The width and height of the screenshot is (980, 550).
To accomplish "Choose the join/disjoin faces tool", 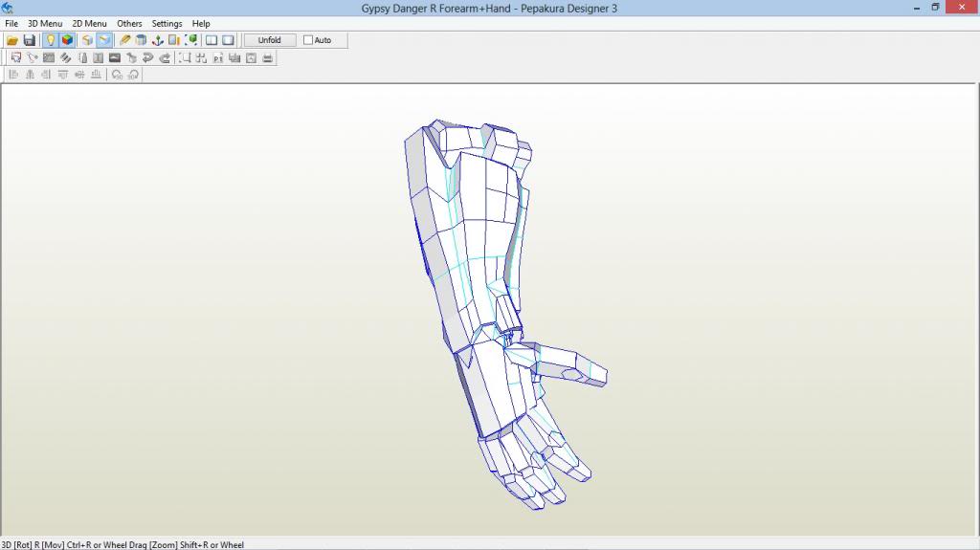I will (33, 57).
